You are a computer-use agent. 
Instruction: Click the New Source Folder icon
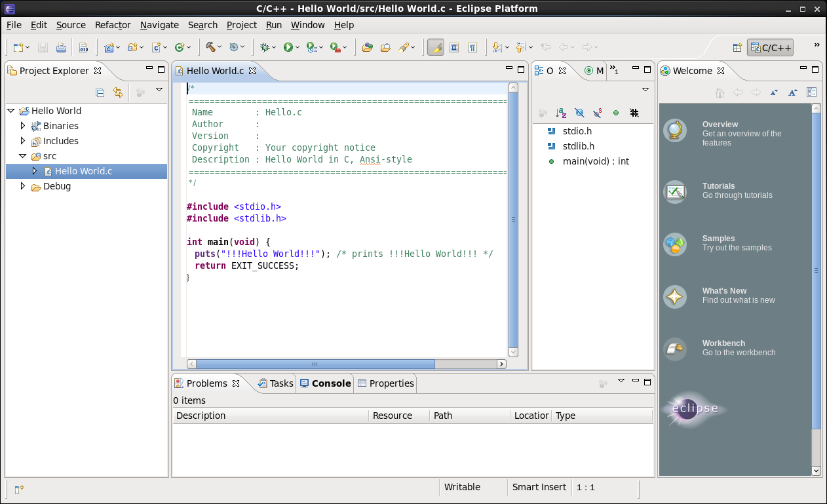coord(132,47)
